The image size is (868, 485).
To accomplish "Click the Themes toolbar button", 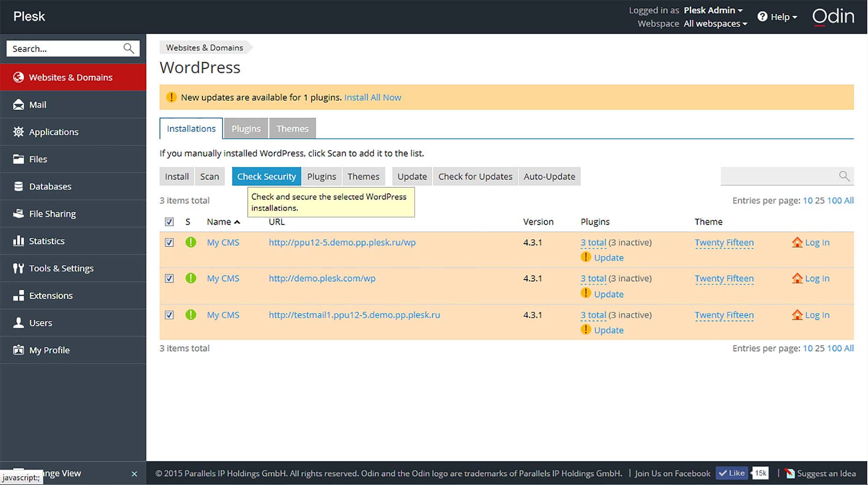I will coord(363,176).
